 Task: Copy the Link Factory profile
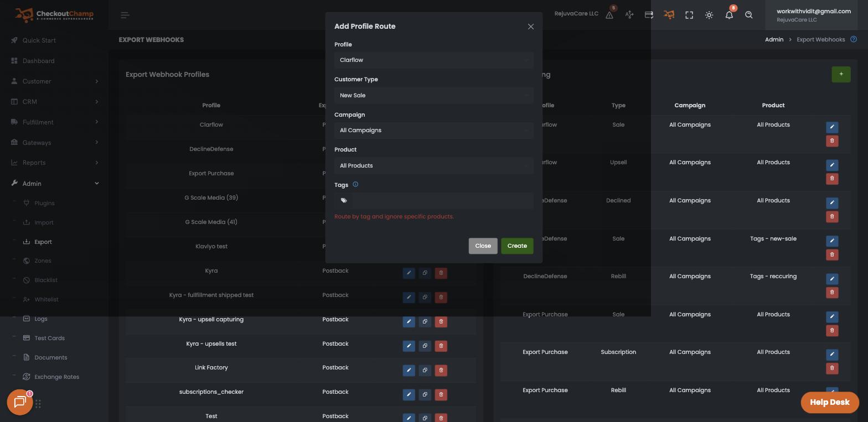[425, 370]
